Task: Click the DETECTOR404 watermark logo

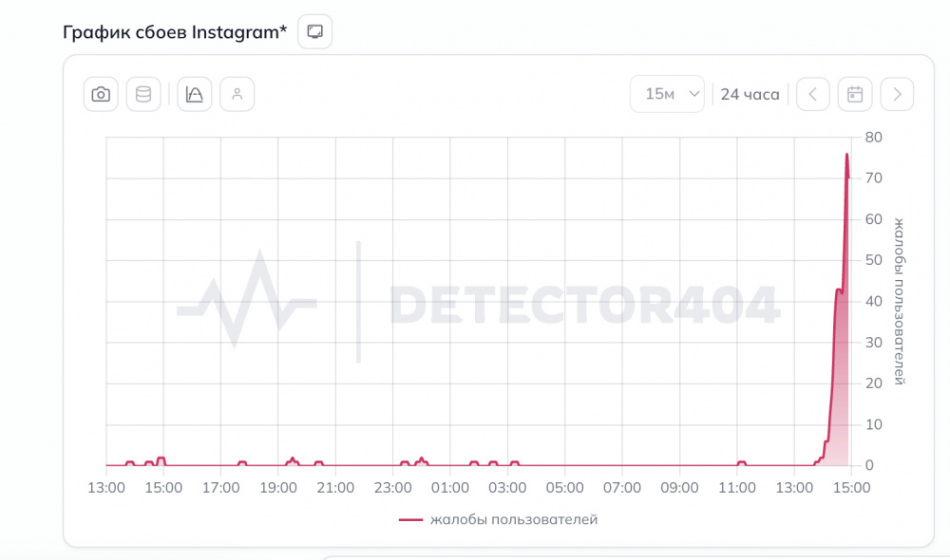Action: (x=479, y=303)
